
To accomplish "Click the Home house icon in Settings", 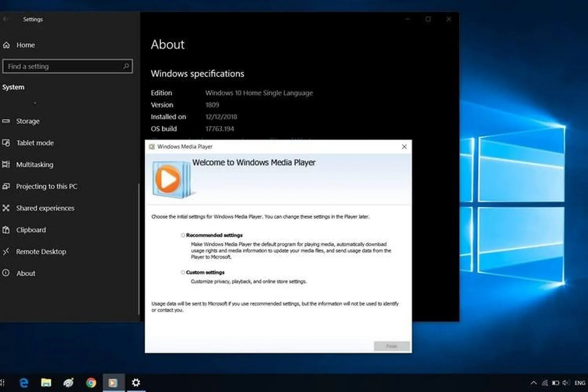I will 6,45.
